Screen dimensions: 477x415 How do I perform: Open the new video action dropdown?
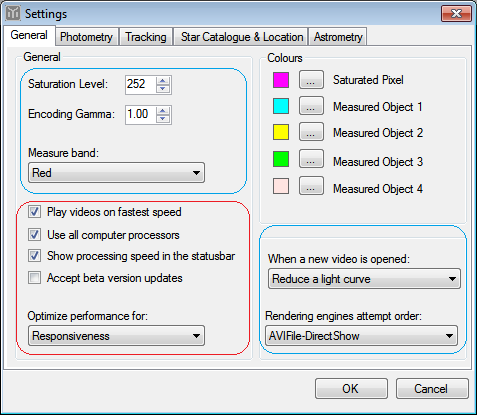click(364, 279)
